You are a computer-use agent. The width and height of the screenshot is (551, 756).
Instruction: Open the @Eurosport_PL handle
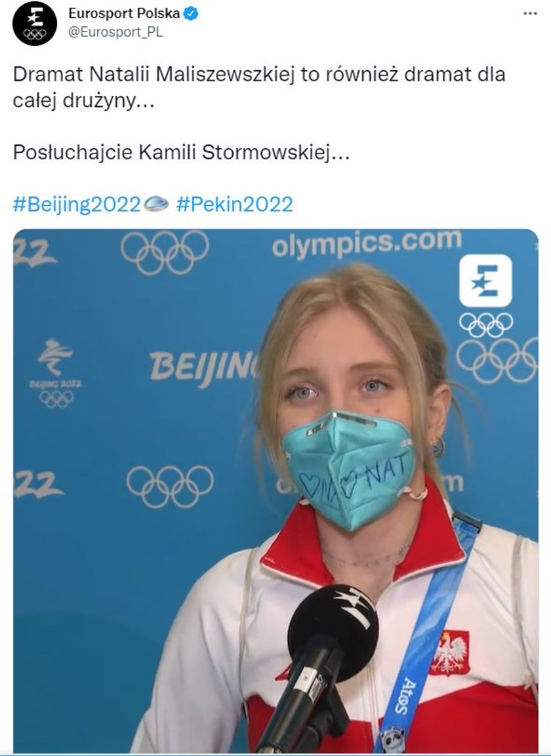tap(115, 32)
